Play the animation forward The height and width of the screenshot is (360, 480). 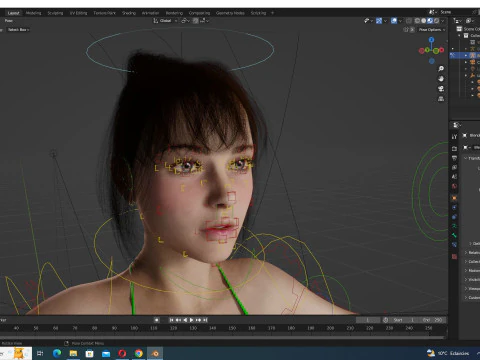(192, 320)
